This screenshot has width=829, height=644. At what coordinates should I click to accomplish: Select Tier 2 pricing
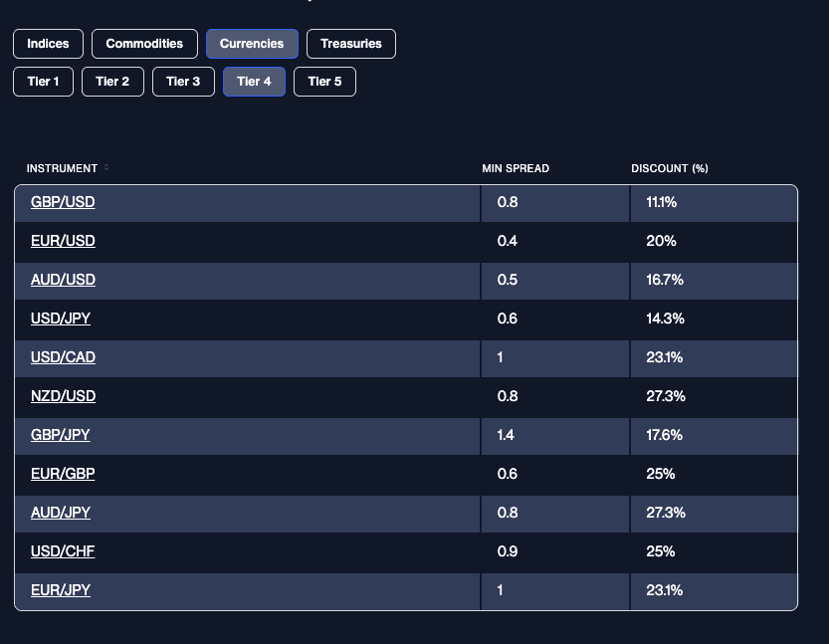pos(112,82)
